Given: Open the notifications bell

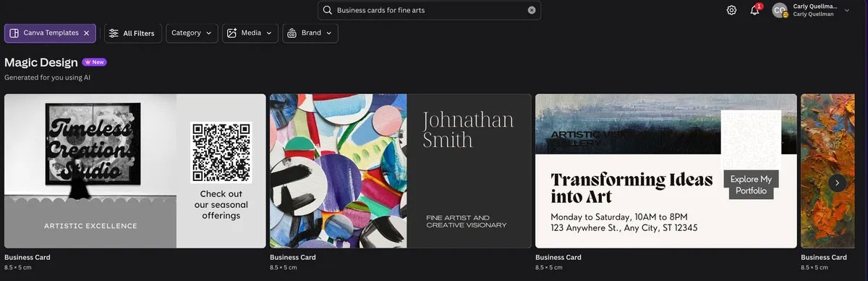Looking at the screenshot, I should point(754,10).
